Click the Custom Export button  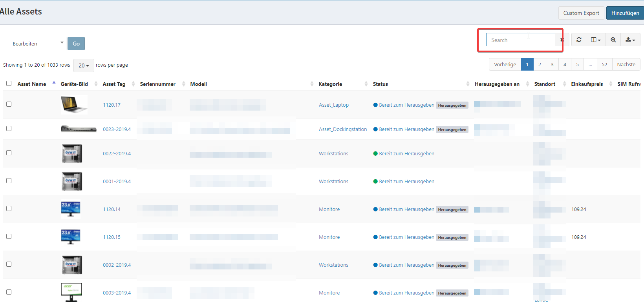tap(581, 13)
